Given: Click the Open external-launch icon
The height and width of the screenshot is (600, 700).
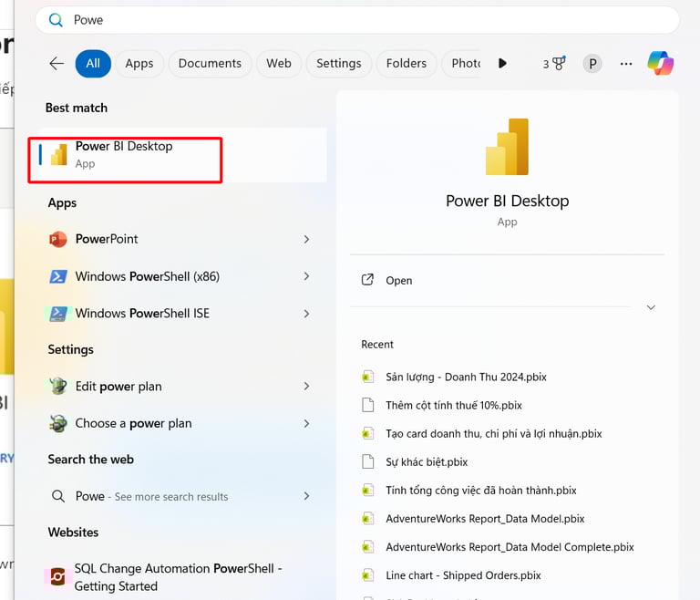Looking at the screenshot, I should point(367,280).
